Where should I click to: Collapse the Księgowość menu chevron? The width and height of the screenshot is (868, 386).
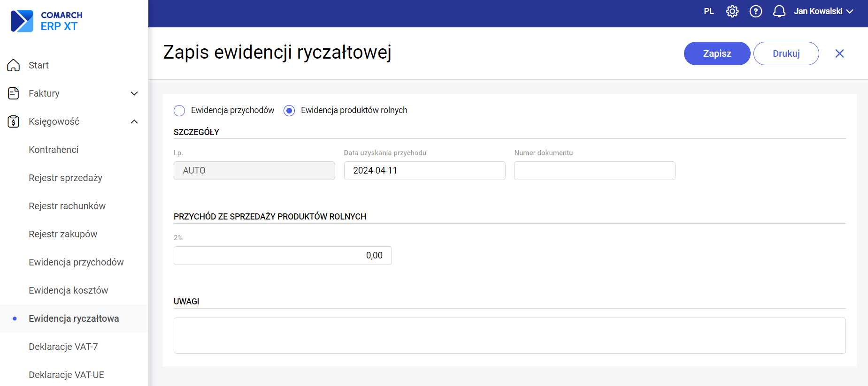click(x=134, y=121)
